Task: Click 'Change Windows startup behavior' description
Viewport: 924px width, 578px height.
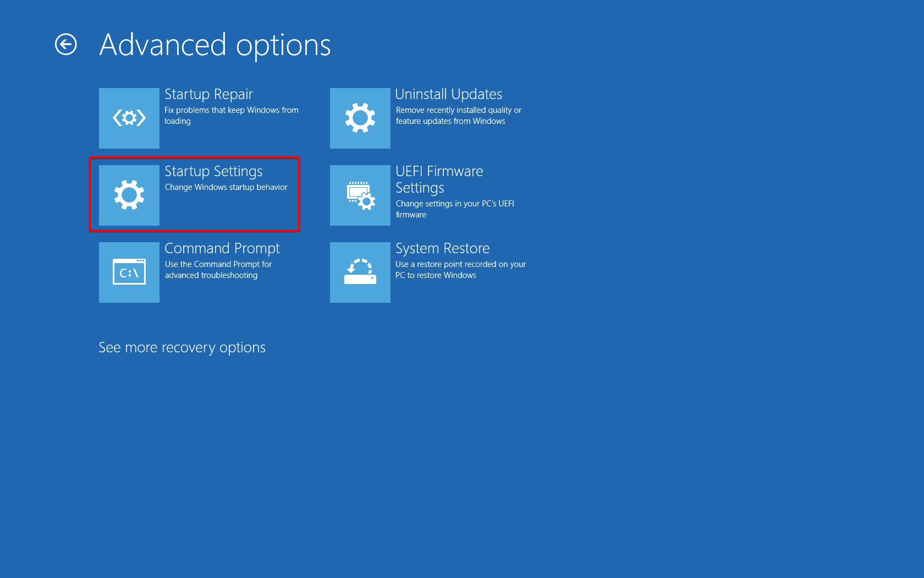Action: coord(226,187)
